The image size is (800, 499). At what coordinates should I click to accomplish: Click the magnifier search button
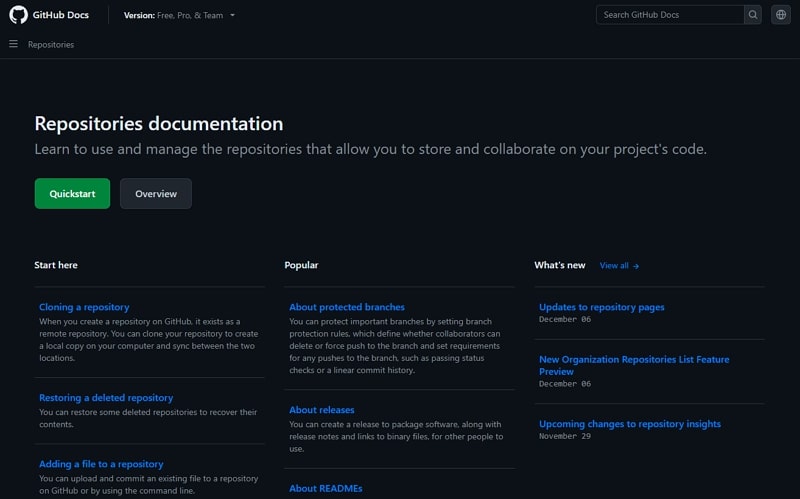pyautogui.click(x=753, y=15)
